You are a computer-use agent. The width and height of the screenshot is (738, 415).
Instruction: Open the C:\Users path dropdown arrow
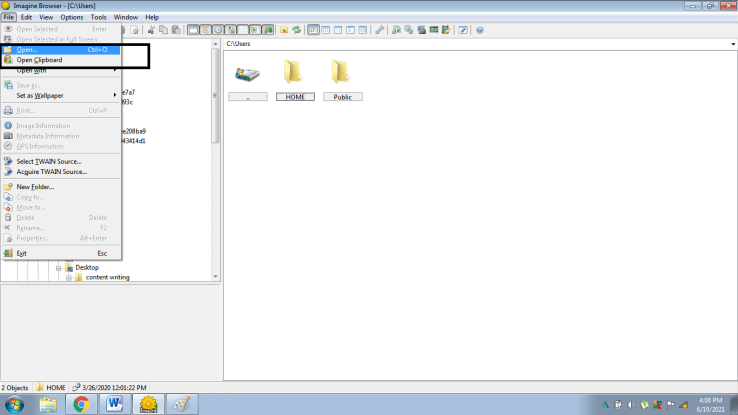733,44
